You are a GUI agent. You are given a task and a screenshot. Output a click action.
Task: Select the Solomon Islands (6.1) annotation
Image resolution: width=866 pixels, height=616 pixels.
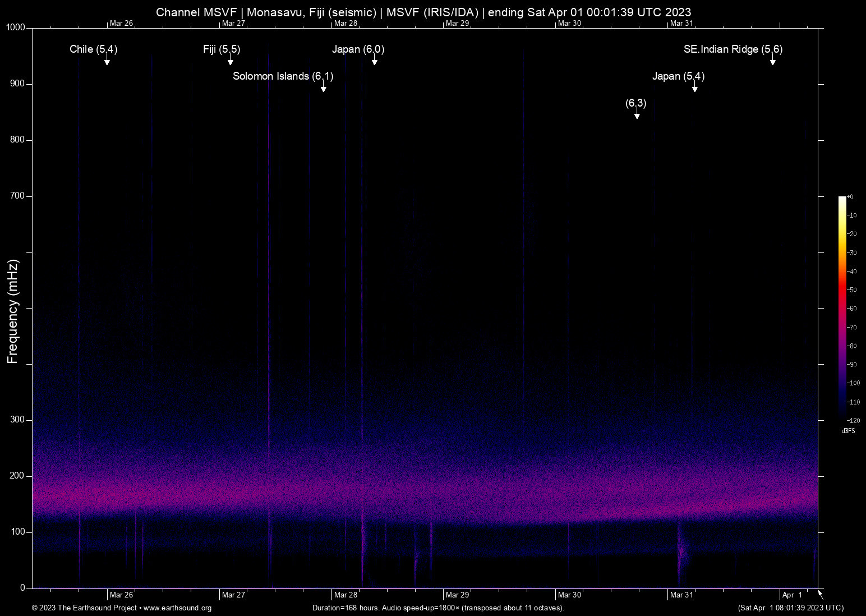pos(283,76)
